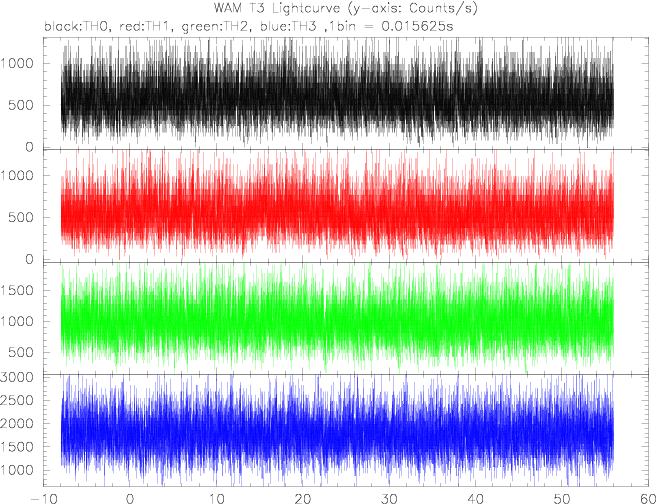This screenshot has width=657, height=504.
Task: Click the 1000 y-axis label of the red panel
Action: coord(17,176)
